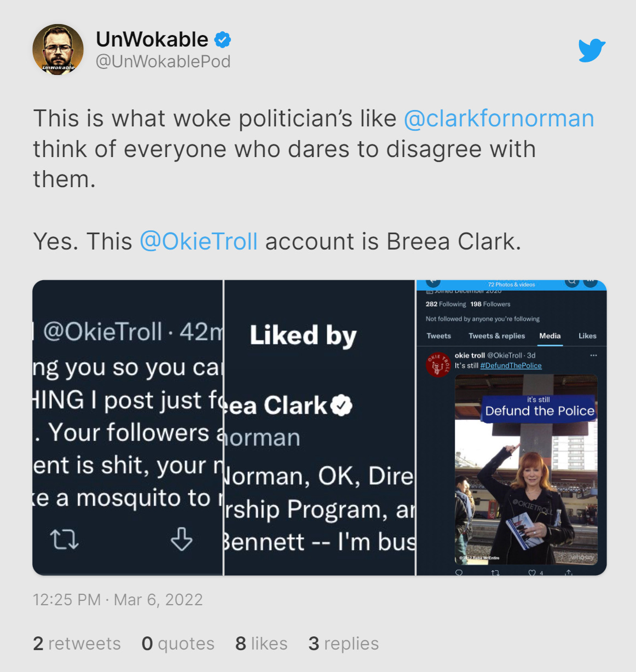Click the Twitter bird logo
This screenshot has width=636, height=672.
click(x=592, y=50)
